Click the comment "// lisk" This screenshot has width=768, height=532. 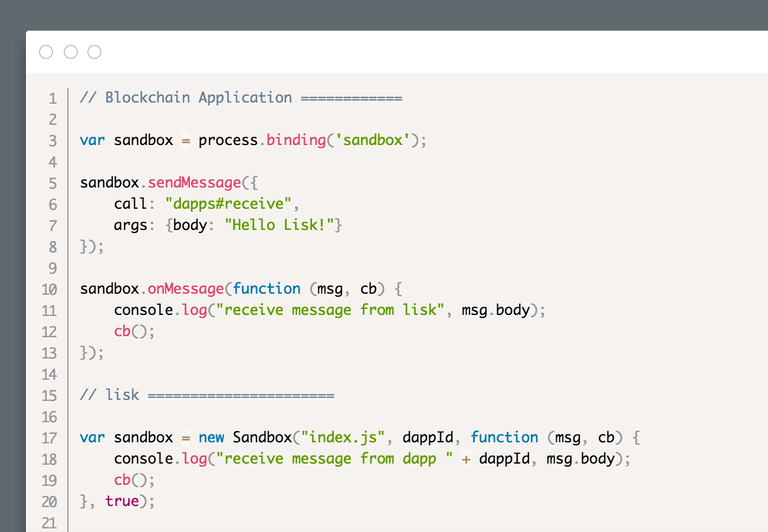109,395
